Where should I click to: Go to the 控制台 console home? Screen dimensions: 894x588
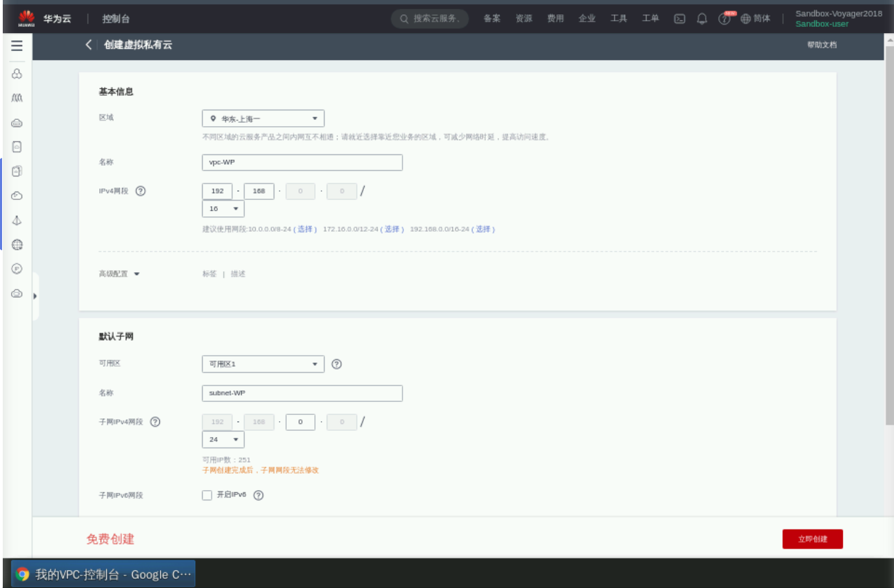tap(116, 19)
